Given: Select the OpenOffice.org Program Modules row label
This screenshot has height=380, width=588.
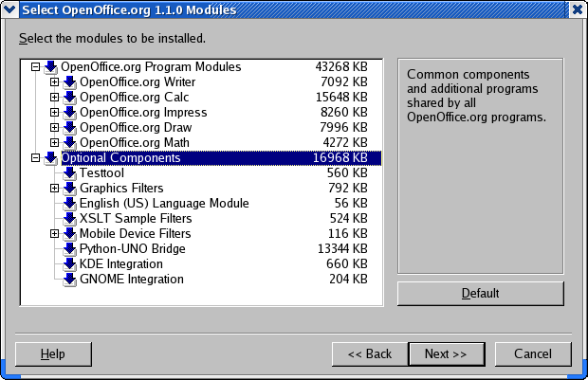Looking at the screenshot, I should coord(151,66).
